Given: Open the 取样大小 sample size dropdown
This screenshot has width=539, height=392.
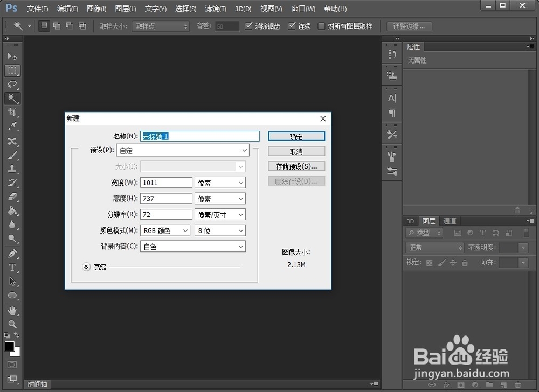Looking at the screenshot, I should [x=161, y=26].
